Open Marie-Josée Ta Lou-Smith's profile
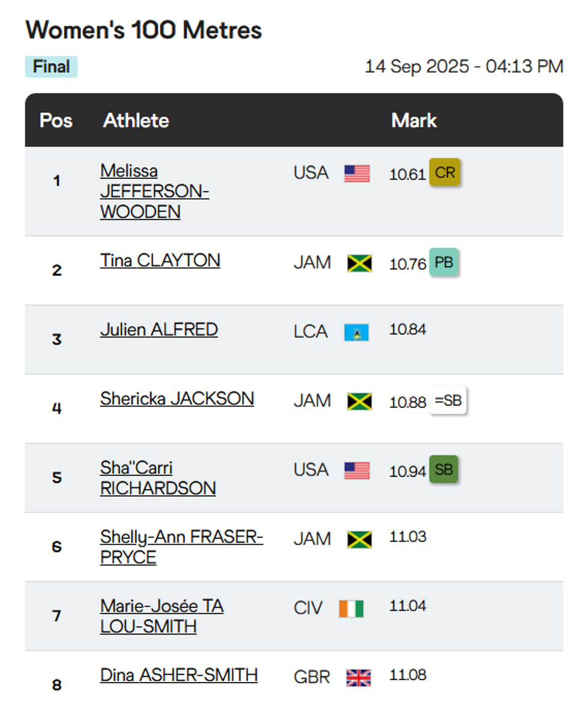Screen dimensions: 588x721 click(x=162, y=616)
